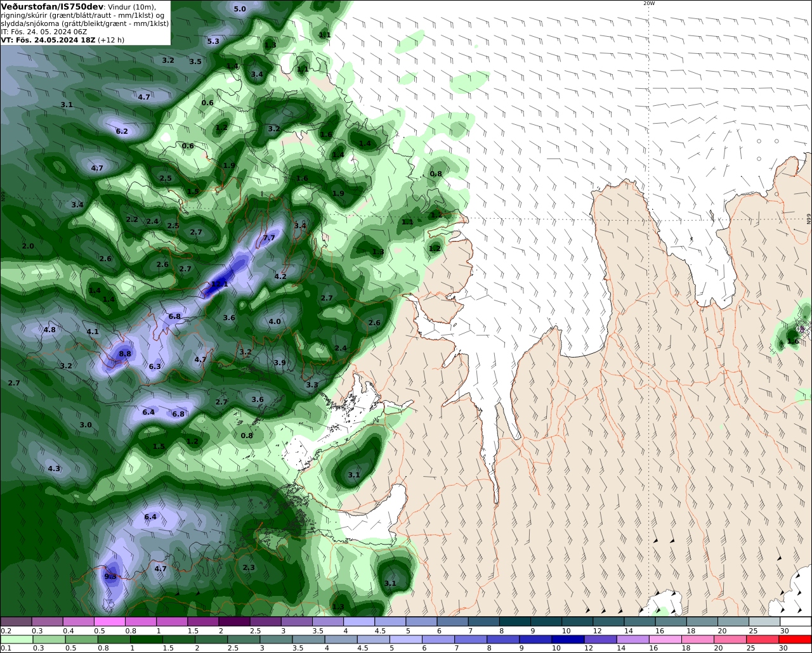812x653 pixels.
Task: Select the 8.8 precipitation label
Action: click(125, 354)
